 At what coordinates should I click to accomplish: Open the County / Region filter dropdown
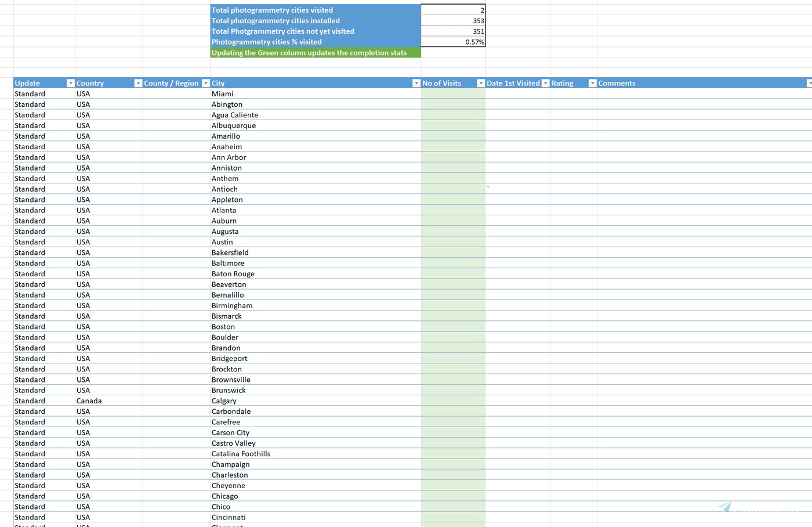[205, 83]
